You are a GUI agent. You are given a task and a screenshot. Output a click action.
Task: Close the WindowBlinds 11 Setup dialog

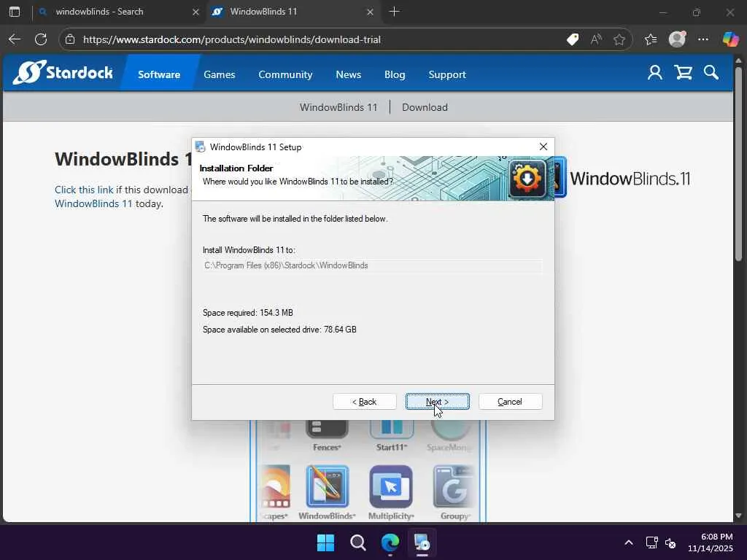[543, 147]
